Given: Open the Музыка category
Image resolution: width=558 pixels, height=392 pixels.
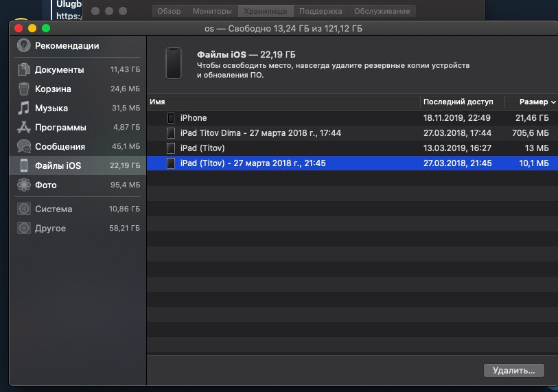Looking at the screenshot, I should [x=78, y=108].
